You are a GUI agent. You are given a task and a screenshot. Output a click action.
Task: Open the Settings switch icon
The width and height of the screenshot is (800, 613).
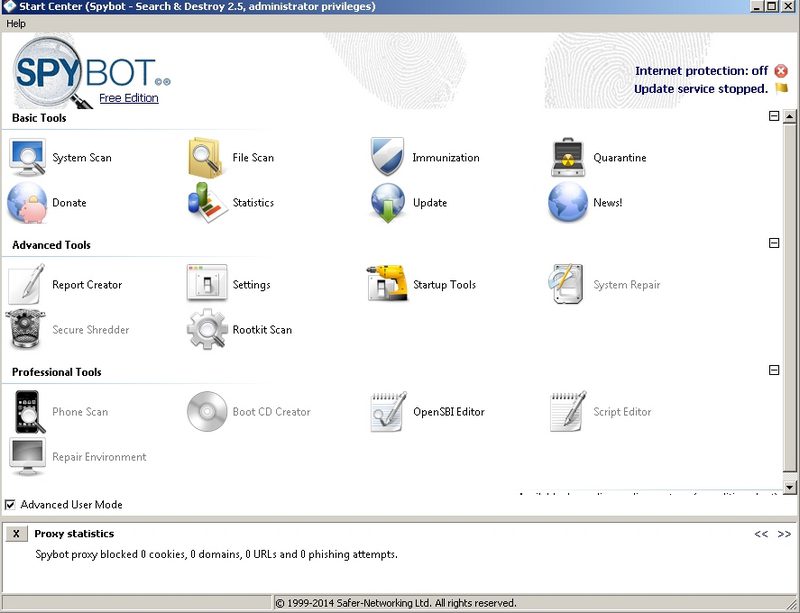click(x=207, y=282)
